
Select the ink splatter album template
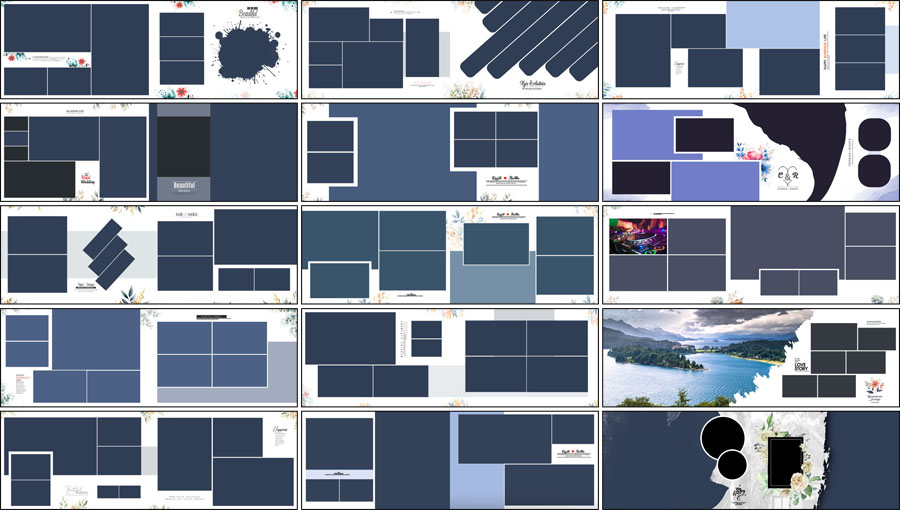pos(149,50)
